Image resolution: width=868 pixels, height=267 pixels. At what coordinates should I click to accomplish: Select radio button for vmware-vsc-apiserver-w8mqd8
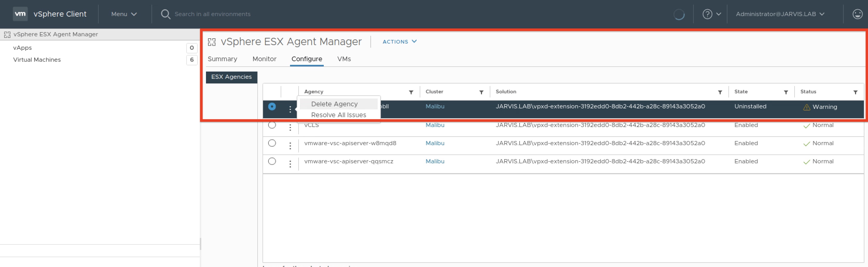[x=272, y=143]
